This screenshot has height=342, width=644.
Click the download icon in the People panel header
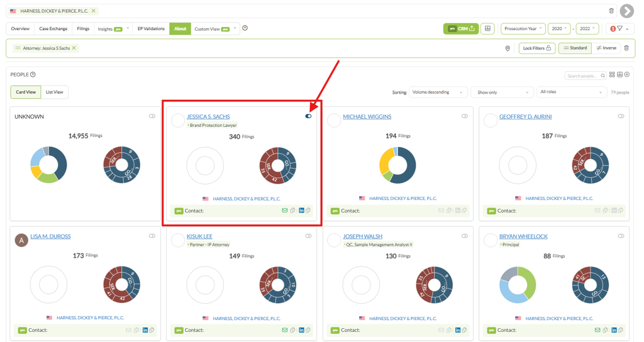(x=619, y=75)
